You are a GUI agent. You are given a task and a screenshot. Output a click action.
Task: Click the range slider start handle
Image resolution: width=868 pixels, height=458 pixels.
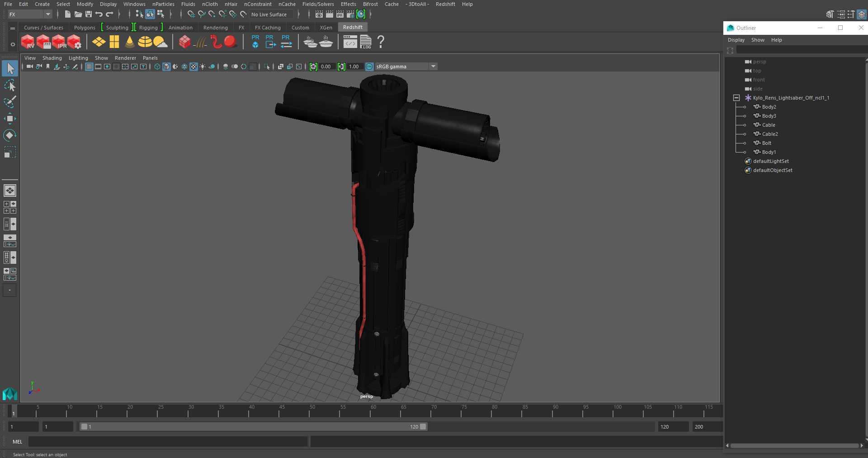pyautogui.click(x=84, y=427)
